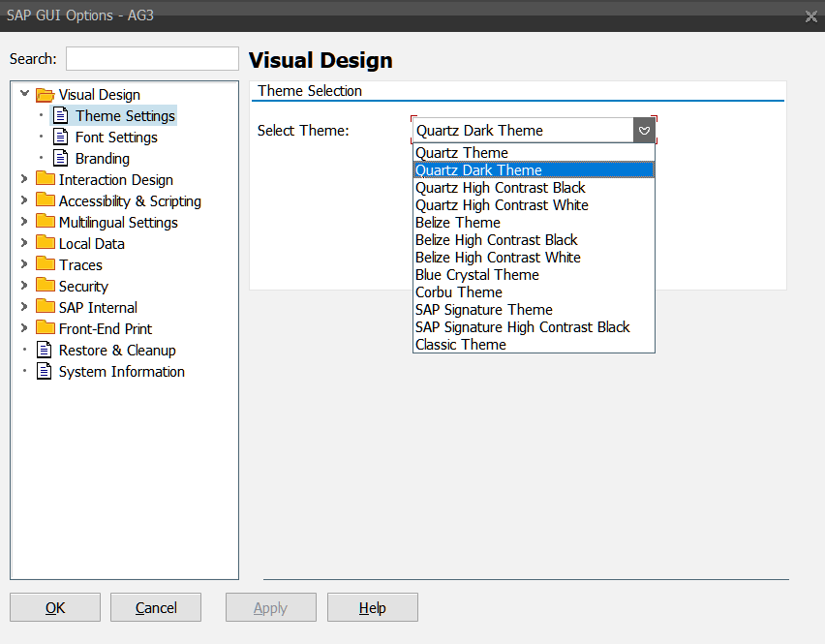This screenshot has height=644, width=825.
Task: Expand the Interaction Design node
Action: click(x=23, y=179)
